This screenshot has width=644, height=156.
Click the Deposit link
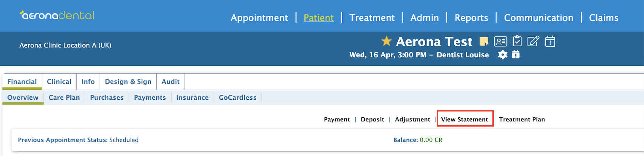372,119
